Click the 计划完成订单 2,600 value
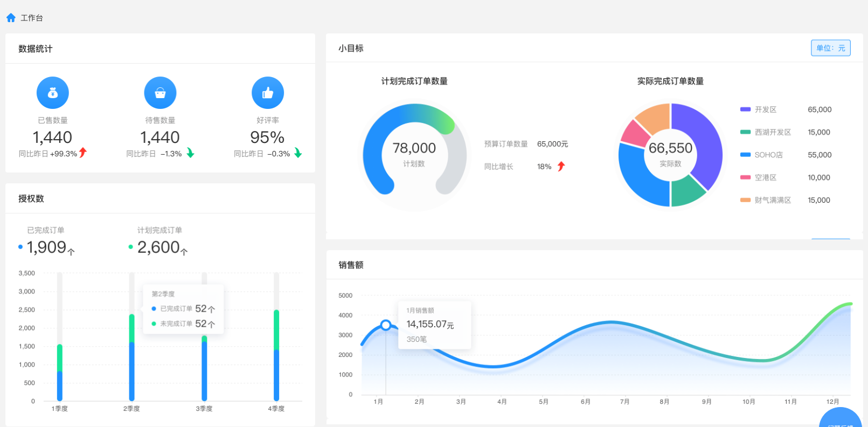Screen dimensions: 868x427 click(162, 247)
